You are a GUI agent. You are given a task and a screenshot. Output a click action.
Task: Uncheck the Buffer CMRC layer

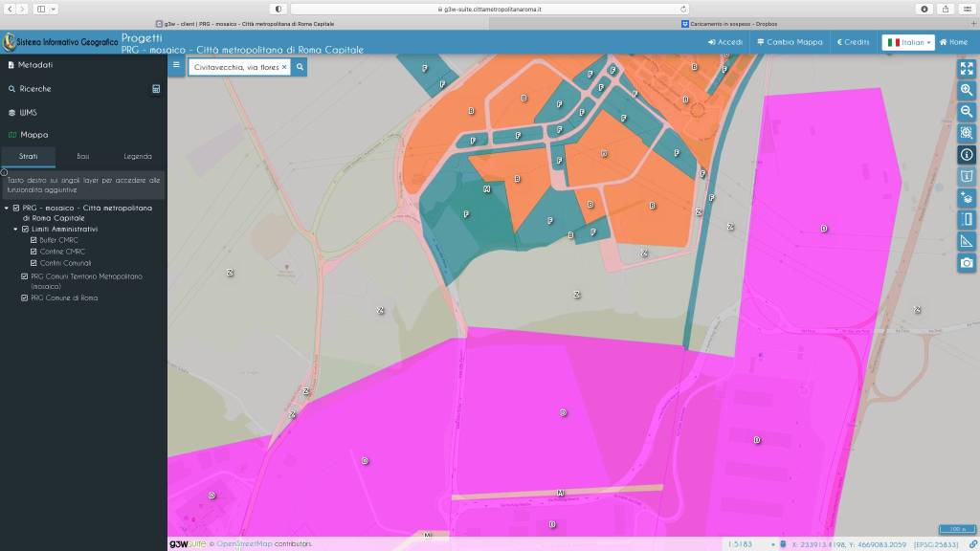coord(34,240)
